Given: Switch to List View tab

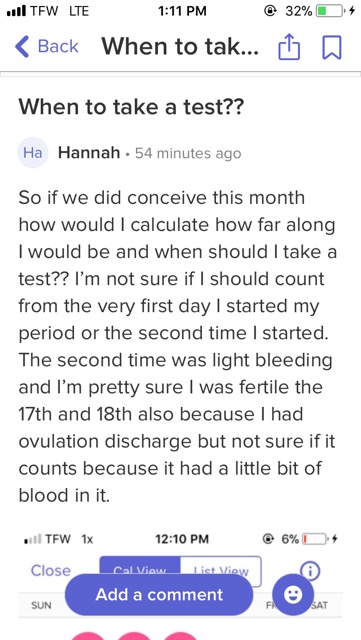Looking at the screenshot, I should pos(221,571).
